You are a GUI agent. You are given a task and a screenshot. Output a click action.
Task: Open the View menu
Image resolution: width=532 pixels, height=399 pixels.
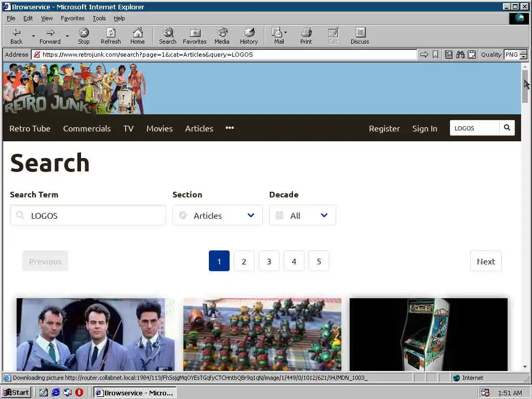[47, 18]
